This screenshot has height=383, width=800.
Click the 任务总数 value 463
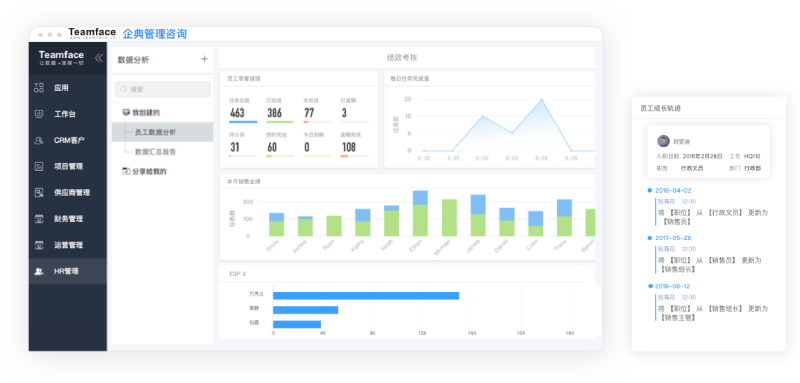coord(237,113)
